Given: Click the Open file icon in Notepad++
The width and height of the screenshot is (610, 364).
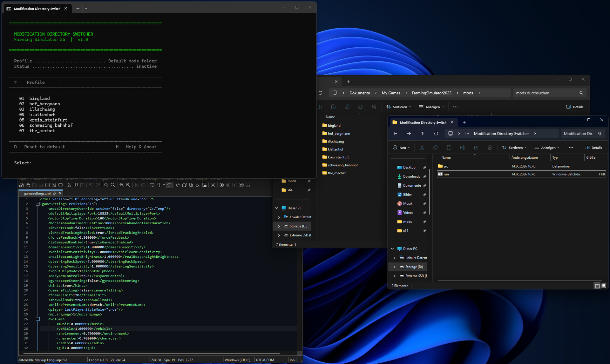Looking at the screenshot, I should 28,185.
